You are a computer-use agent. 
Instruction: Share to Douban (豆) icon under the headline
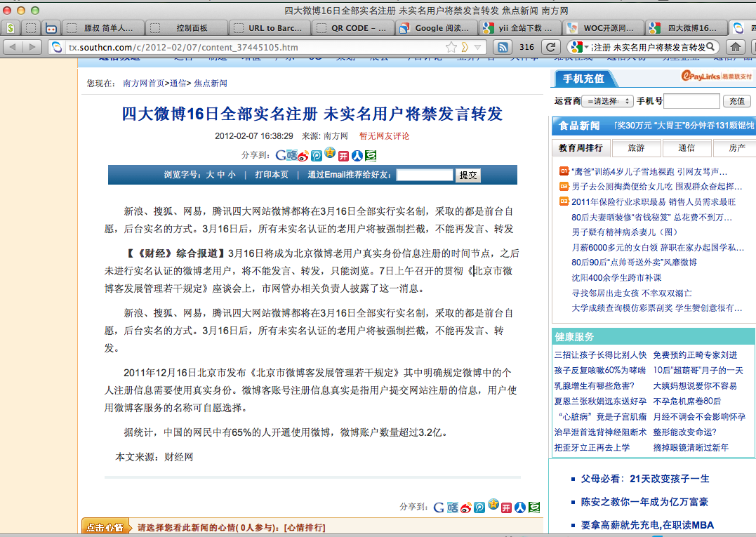[x=371, y=156]
